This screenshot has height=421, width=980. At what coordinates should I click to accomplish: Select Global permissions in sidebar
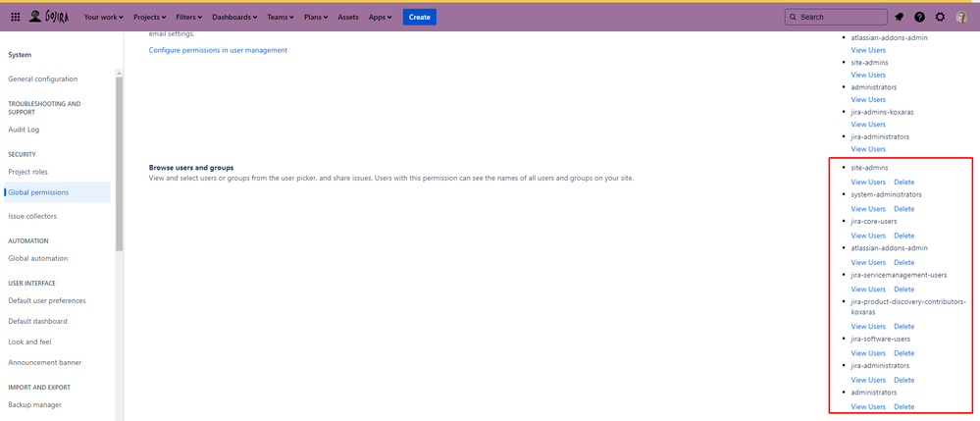click(58, 192)
